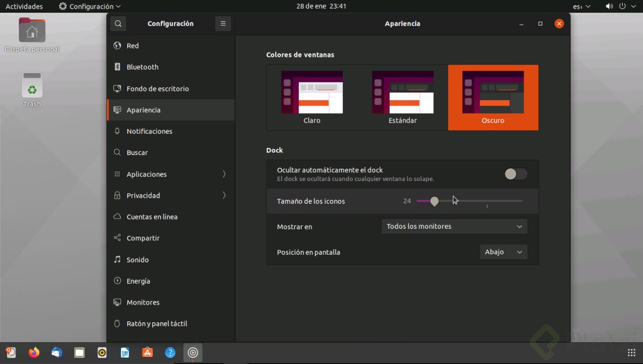Open Monitores settings panel
The height and width of the screenshot is (364, 643).
171,302
